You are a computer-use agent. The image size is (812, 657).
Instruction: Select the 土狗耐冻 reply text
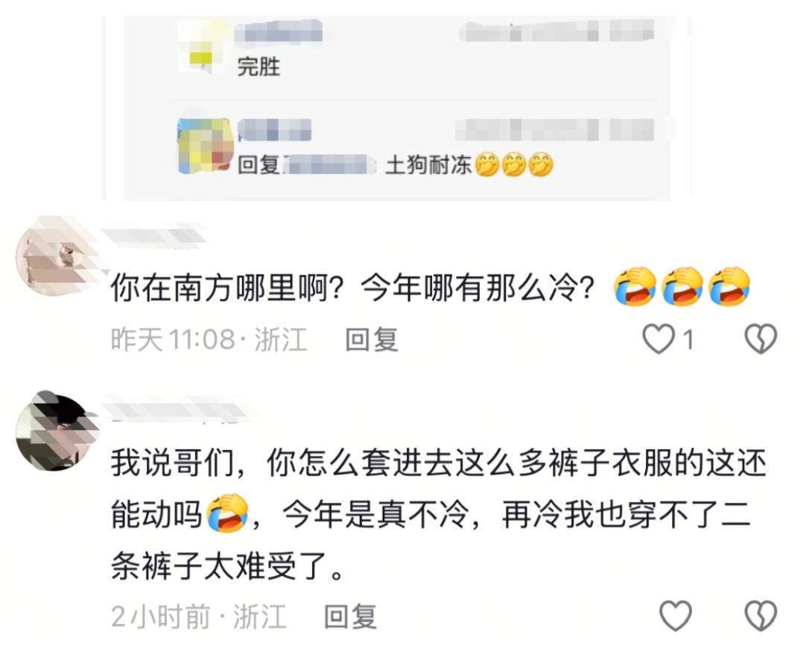coord(428,165)
